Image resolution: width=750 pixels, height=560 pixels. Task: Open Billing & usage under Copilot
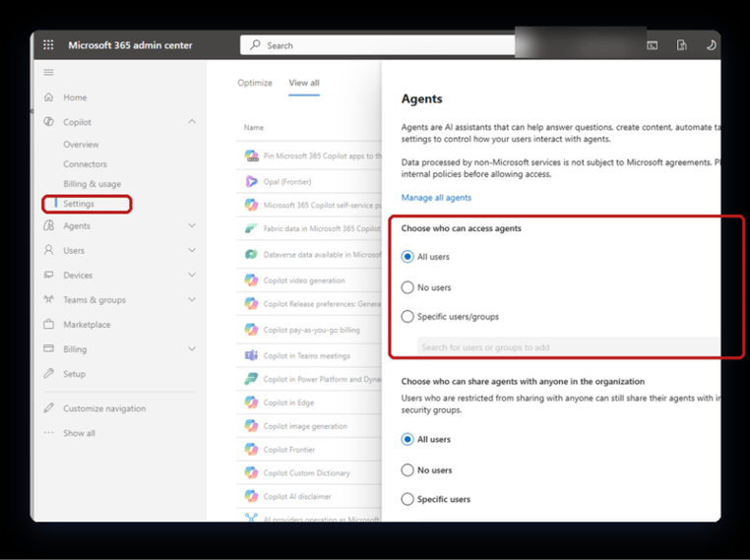[92, 184]
